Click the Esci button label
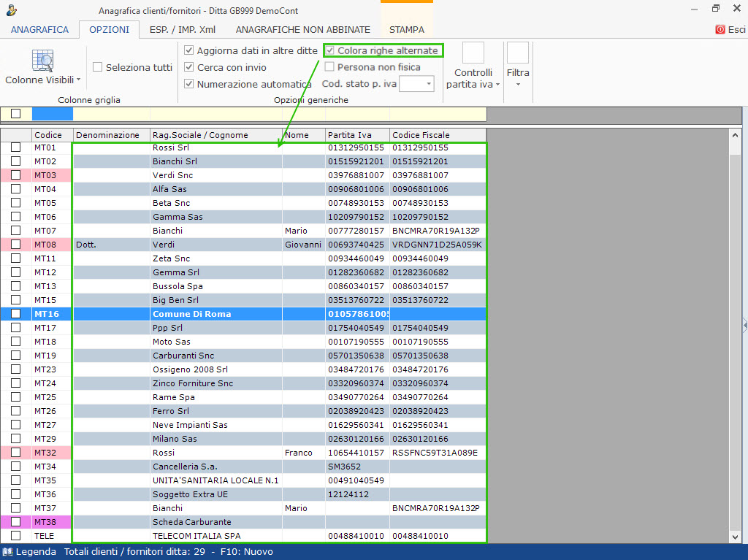The width and height of the screenshot is (748, 560). (x=736, y=30)
